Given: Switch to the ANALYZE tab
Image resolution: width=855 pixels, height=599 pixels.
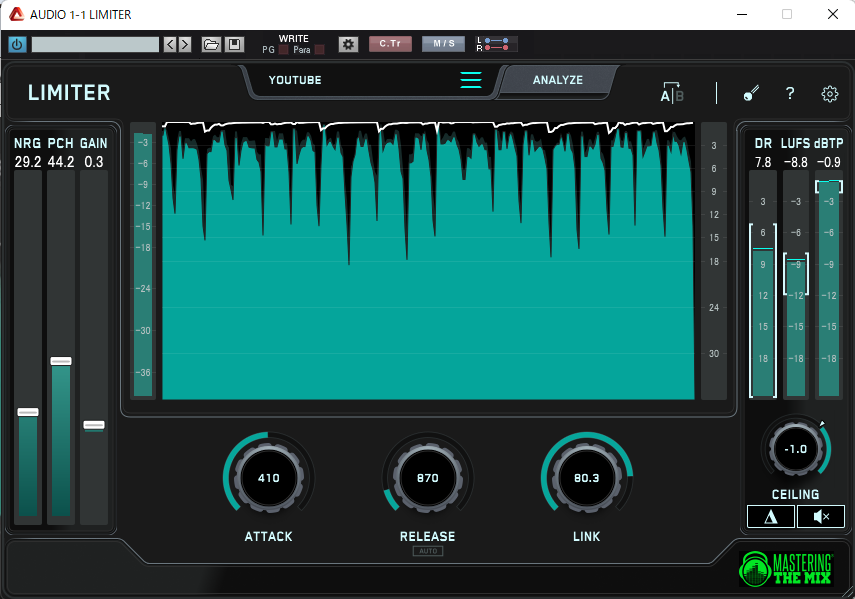Looking at the screenshot, I should (x=558, y=80).
